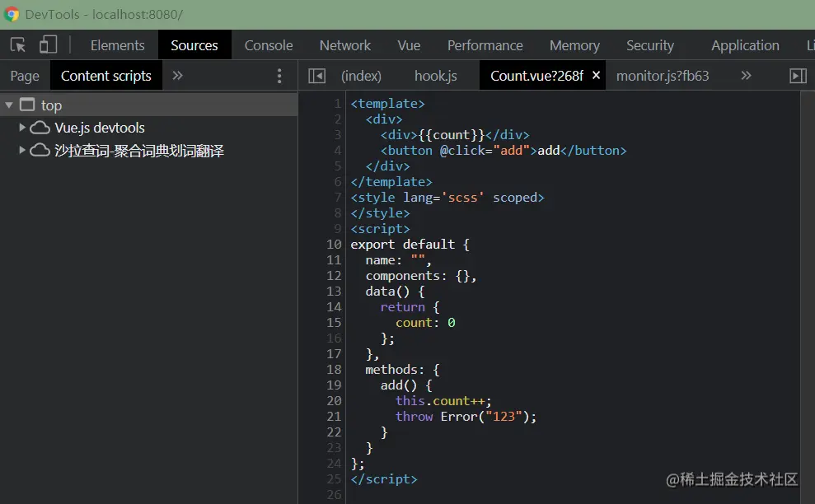815x504 pixels.
Task: Collapse the top frame tree arrow
Action: pyautogui.click(x=9, y=105)
